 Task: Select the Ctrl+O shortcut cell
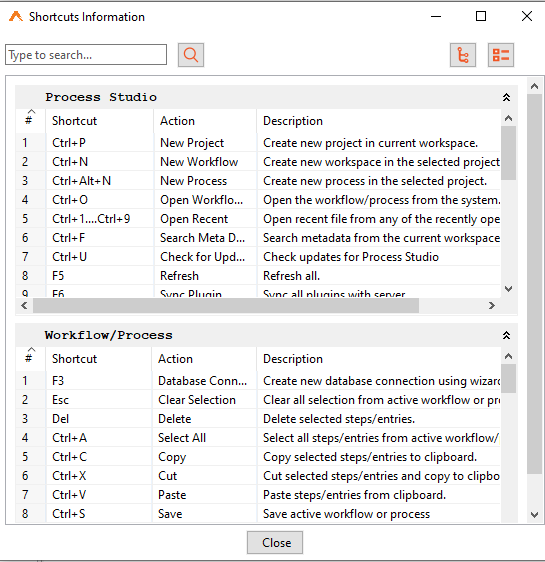[99, 200]
